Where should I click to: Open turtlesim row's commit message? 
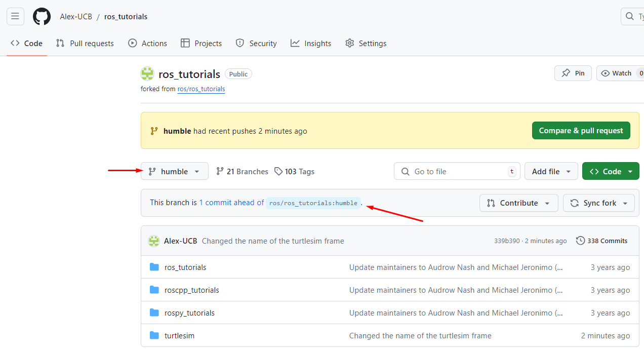tap(420, 336)
